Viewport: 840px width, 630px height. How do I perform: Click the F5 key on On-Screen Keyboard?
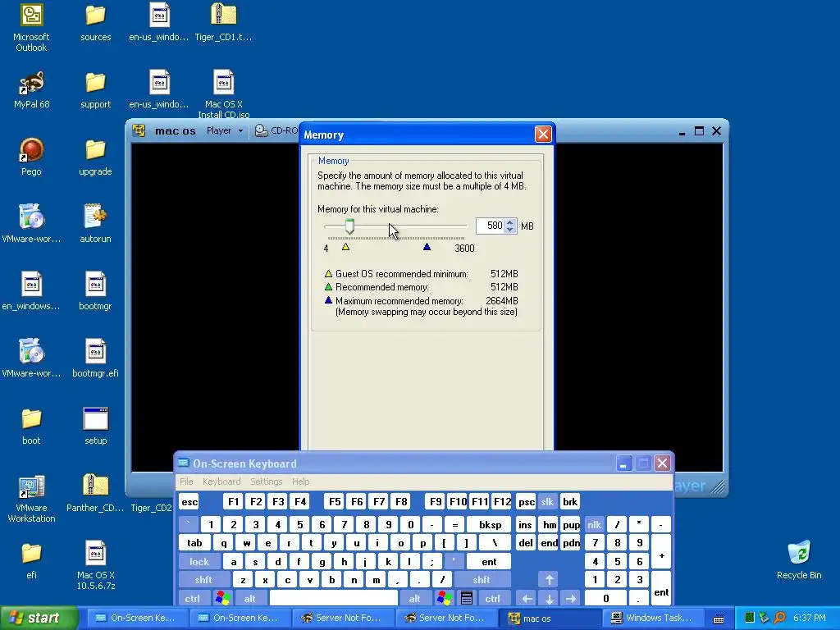335,501
